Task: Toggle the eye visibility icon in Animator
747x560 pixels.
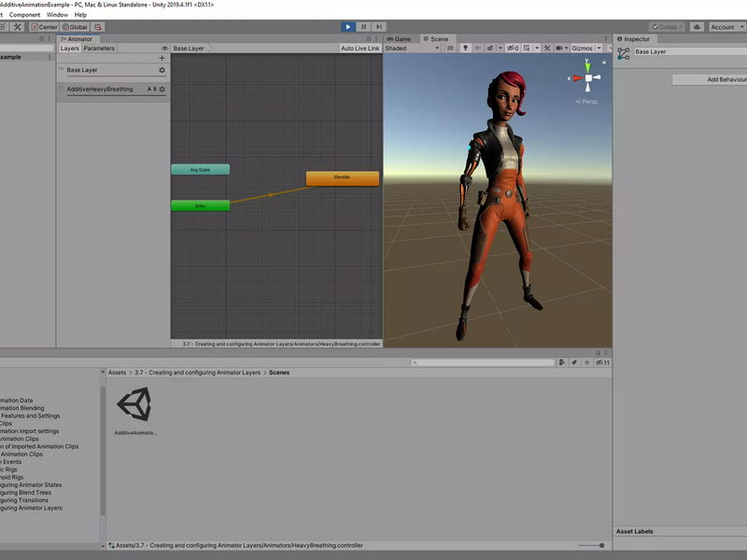Action: point(165,49)
